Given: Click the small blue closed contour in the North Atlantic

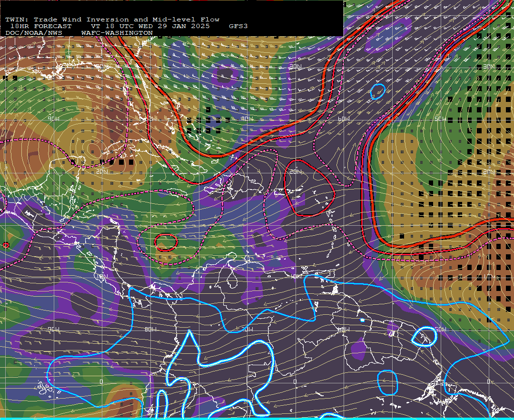Looking at the screenshot, I should (x=377, y=91).
